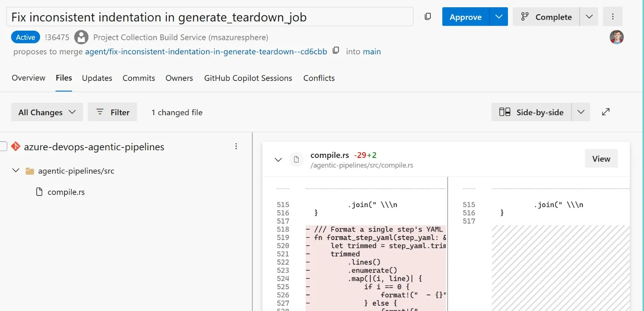The height and width of the screenshot is (311, 644).
Task: Collapse the agentic-pipelines/src folder
Action: pos(16,170)
